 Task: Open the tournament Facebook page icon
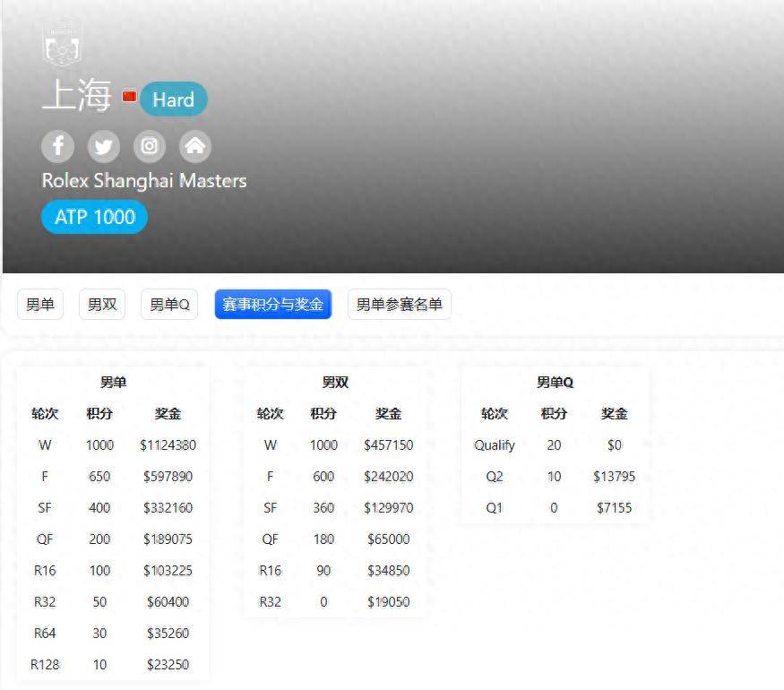click(x=58, y=146)
